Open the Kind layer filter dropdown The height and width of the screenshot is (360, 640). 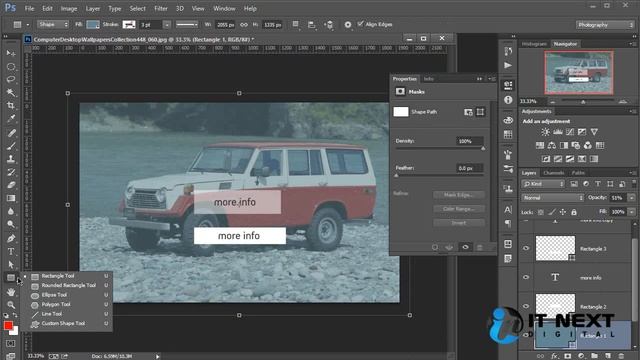[543, 184]
